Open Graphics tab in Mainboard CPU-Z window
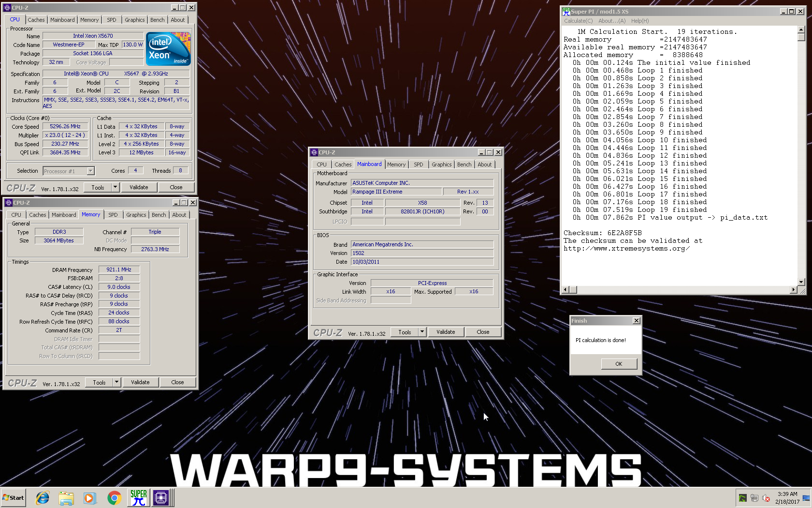This screenshot has height=508, width=812. click(x=442, y=164)
